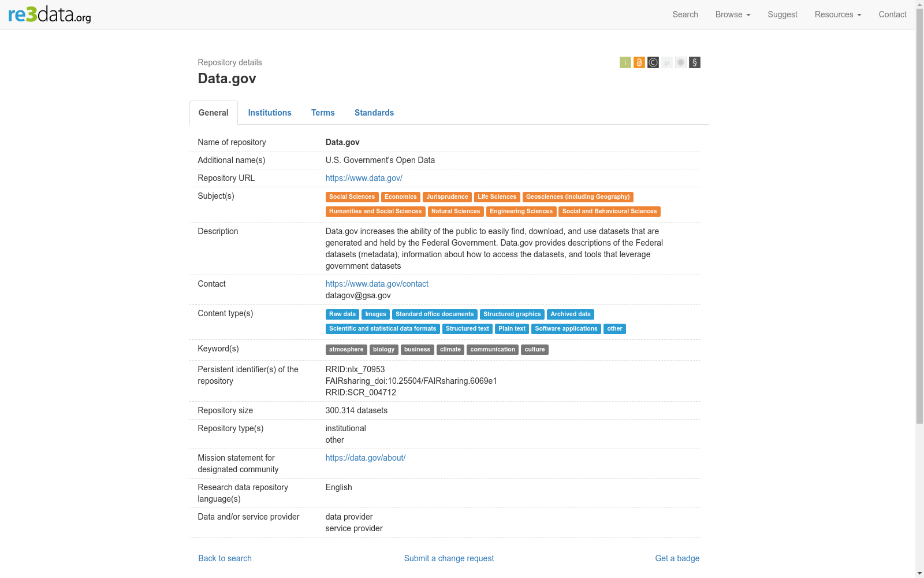Click the page's vertical scrollbar
This screenshot has width=924, height=578.
pos(919,231)
